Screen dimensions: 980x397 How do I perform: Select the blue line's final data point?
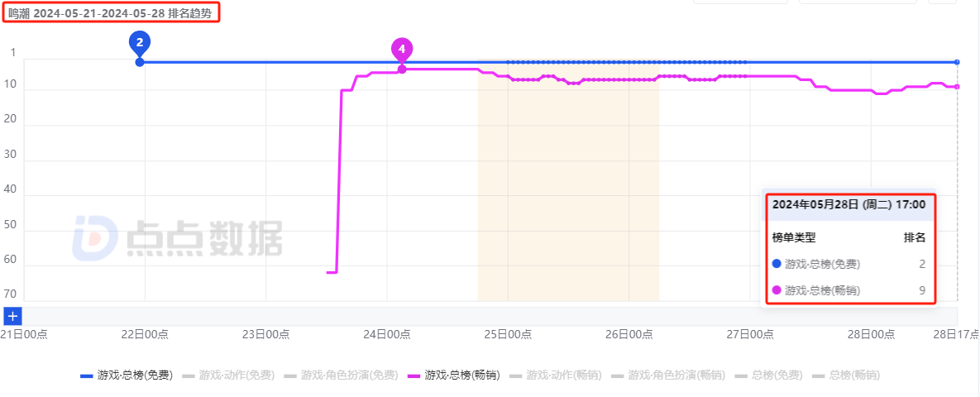[957, 62]
